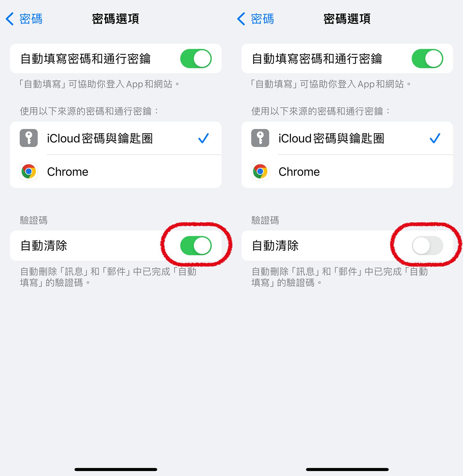This screenshot has width=463, height=476.
Task: Choose iCloud 密碼與鑰匙圈 label, right screen
Action: click(x=331, y=138)
